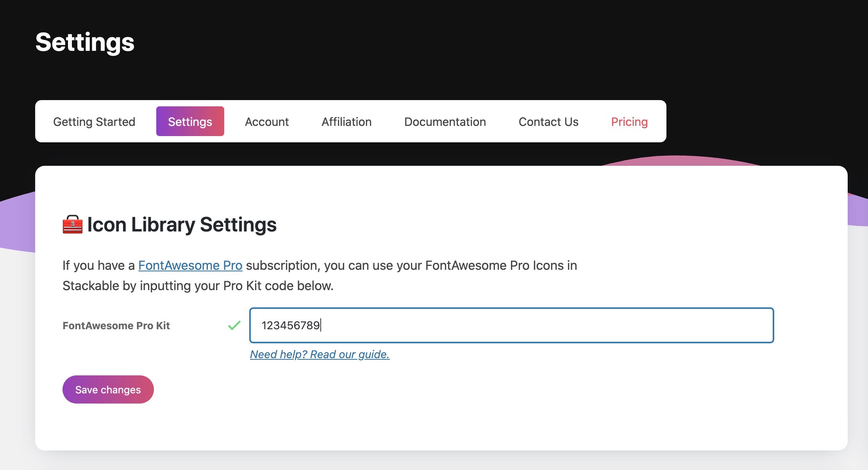Open the Account tab
Image resolution: width=868 pixels, height=470 pixels.
point(267,121)
